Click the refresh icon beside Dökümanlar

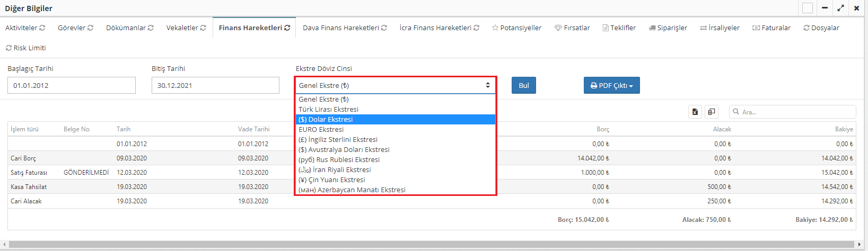tap(151, 28)
